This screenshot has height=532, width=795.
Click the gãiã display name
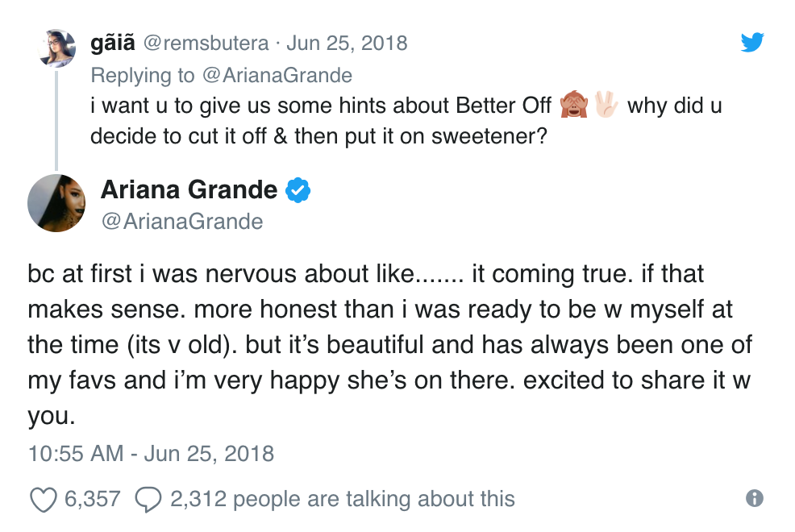pos(114,42)
